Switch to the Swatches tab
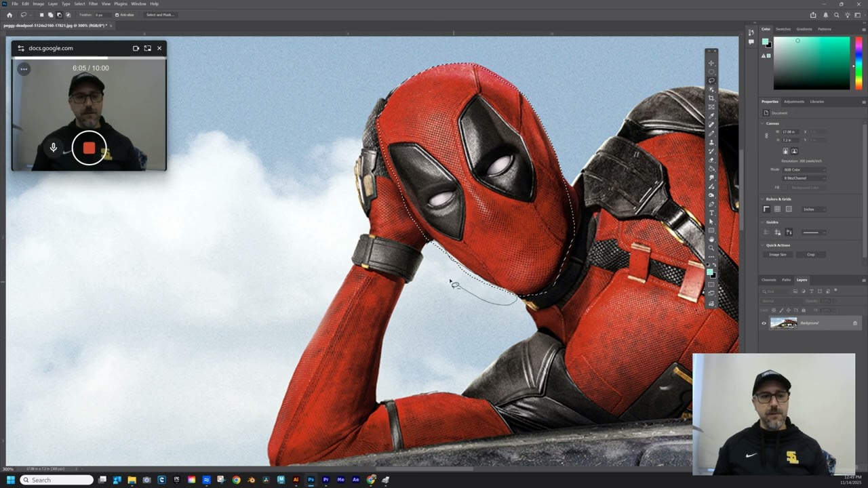The width and height of the screenshot is (868, 488). (783, 29)
